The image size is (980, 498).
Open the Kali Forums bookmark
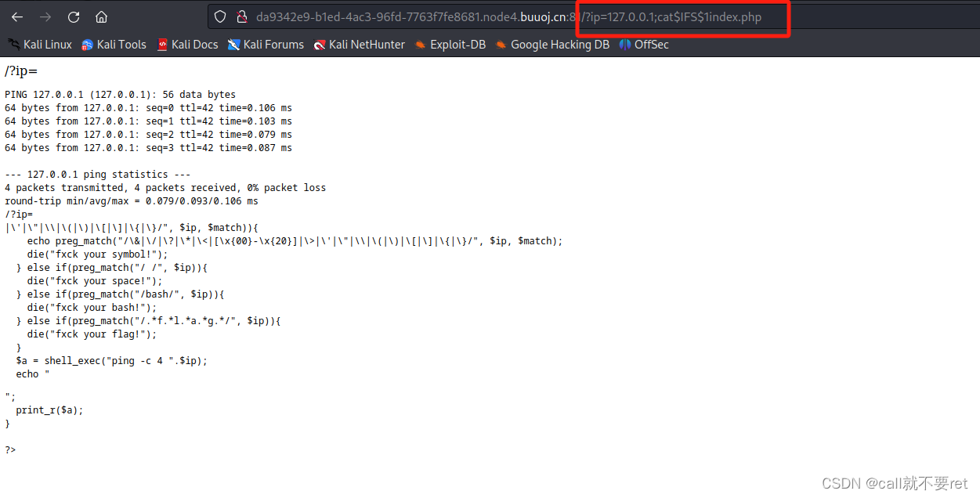click(x=274, y=45)
